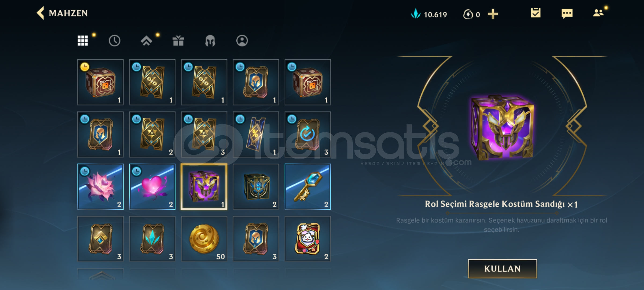Switch to the time-limited items clock tab

coord(115,41)
